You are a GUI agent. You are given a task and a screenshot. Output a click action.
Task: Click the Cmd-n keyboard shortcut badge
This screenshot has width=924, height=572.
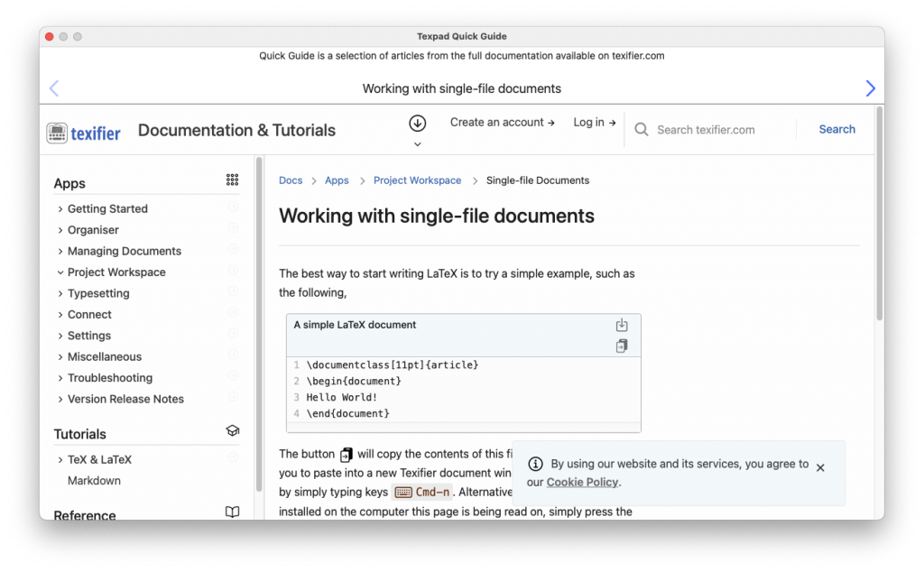point(422,492)
